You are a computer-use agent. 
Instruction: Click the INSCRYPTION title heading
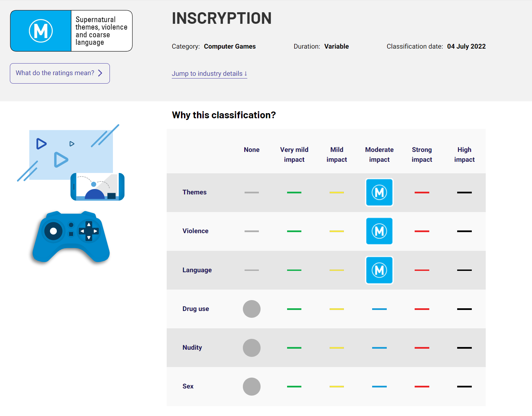click(x=222, y=18)
